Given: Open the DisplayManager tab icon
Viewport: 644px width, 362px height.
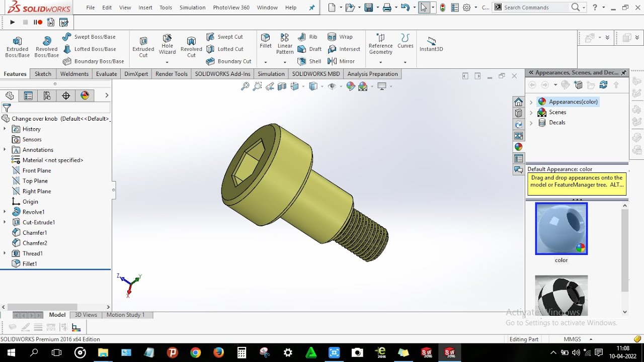Looking at the screenshot, I should [85, 96].
